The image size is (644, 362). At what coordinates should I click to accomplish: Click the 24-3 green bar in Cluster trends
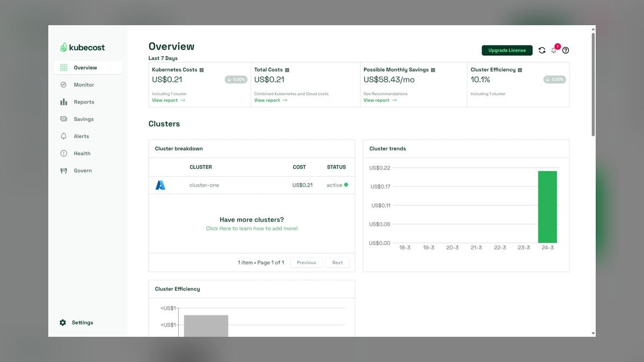pos(547,207)
